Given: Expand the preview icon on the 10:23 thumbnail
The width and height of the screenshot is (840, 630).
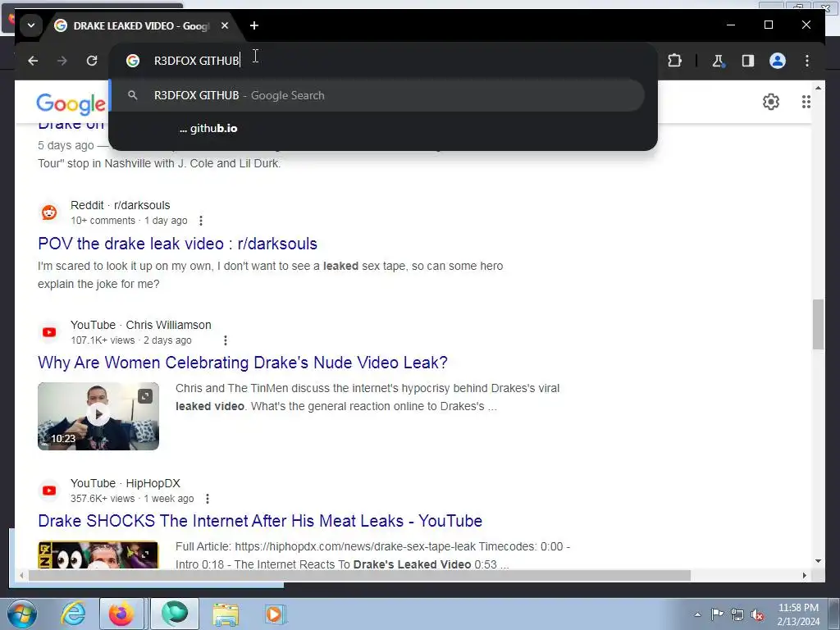Looking at the screenshot, I should (145, 396).
